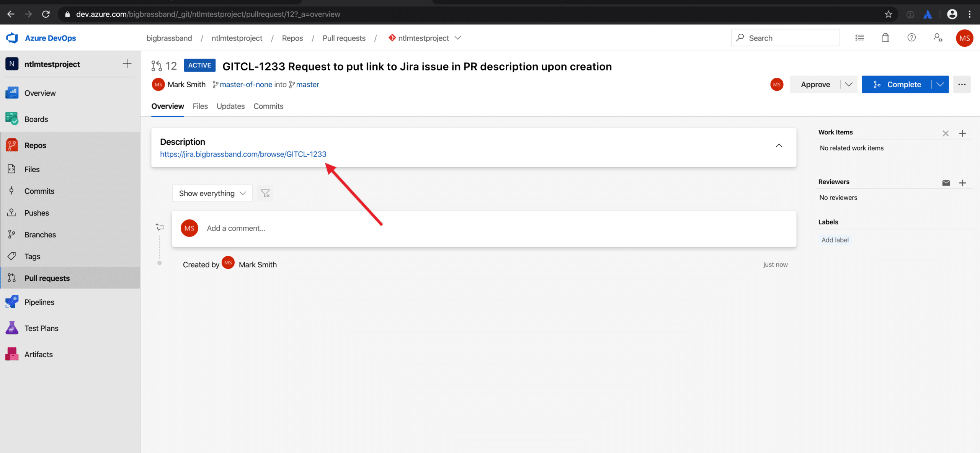Reload the page with the refresh icon

pyautogui.click(x=46, y=14)
